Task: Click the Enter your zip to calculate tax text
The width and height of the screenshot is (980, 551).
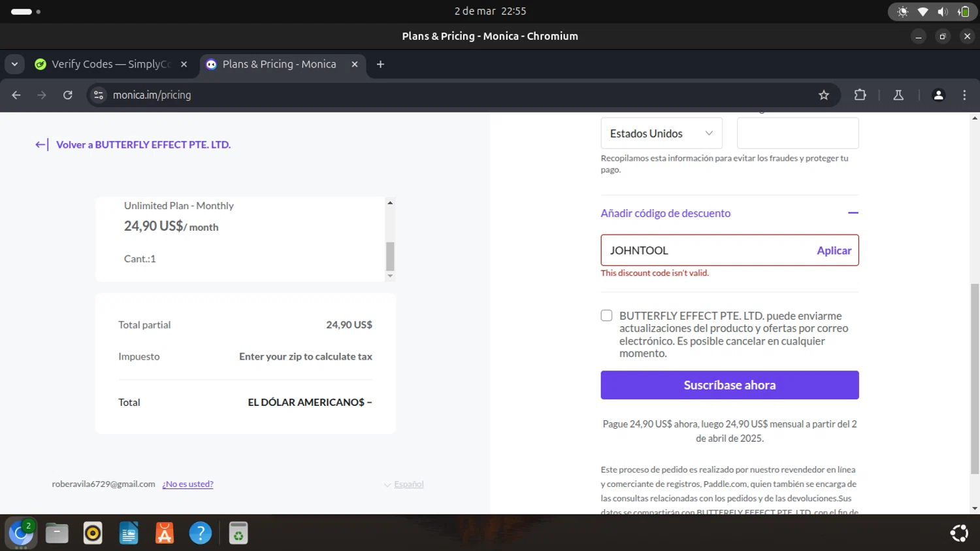Action: coord(305,356)
